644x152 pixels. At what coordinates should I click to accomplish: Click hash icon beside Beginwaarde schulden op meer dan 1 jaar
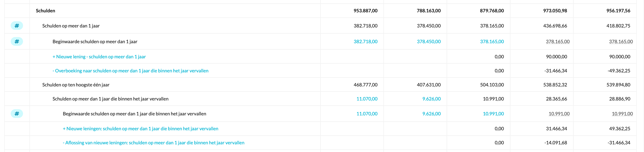tap(17, 42)
